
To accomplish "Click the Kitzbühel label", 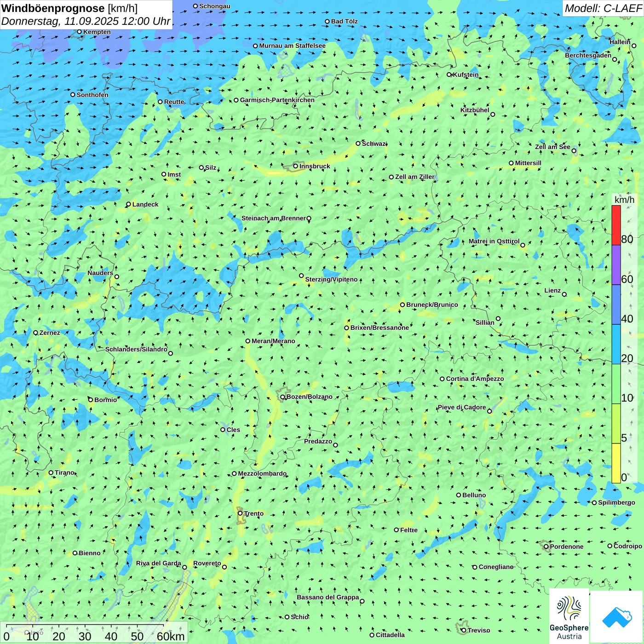I will coord(475,110).
